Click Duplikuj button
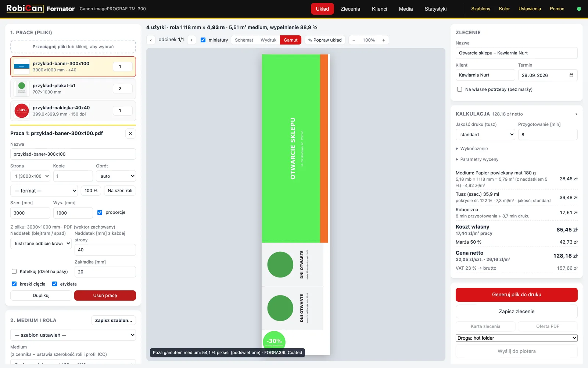The image size is (588, 368). [41, 296]
